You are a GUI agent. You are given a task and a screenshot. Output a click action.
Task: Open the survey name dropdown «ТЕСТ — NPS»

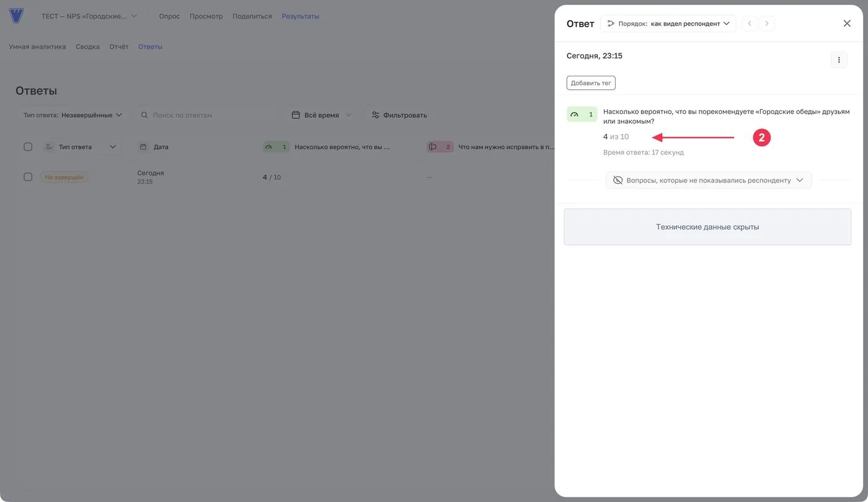[x=89, y=16]
